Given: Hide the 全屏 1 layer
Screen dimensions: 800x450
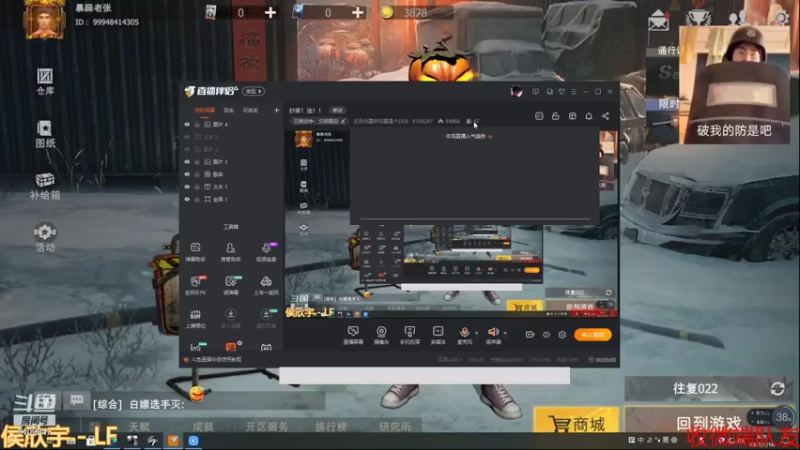Looking at the screenshot, I should pyautogui.click(x=187, y=199).
